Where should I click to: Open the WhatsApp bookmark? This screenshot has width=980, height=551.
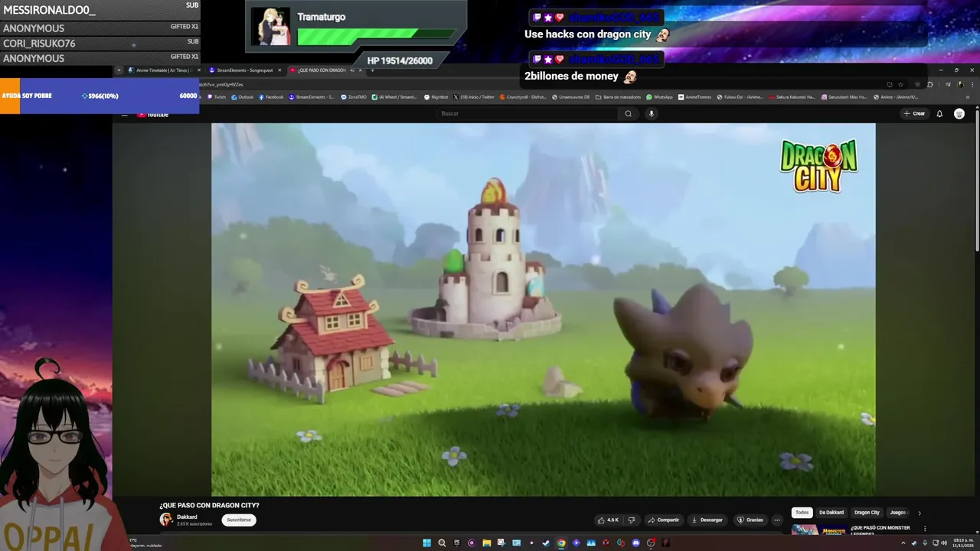659,97
